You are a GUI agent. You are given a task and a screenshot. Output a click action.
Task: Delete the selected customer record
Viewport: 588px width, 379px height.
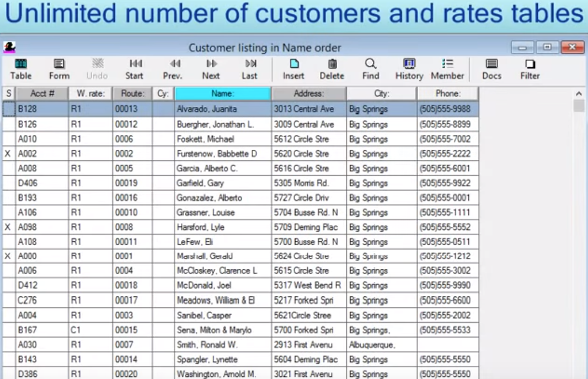pos(332,69)
